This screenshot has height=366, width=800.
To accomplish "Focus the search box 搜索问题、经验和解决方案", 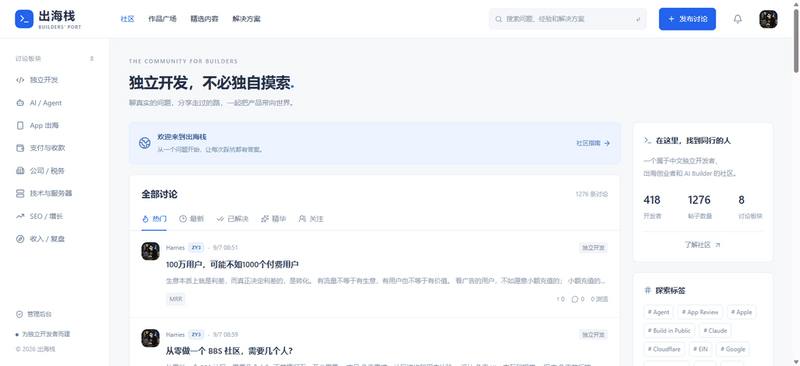I will [x=567, y=19].
